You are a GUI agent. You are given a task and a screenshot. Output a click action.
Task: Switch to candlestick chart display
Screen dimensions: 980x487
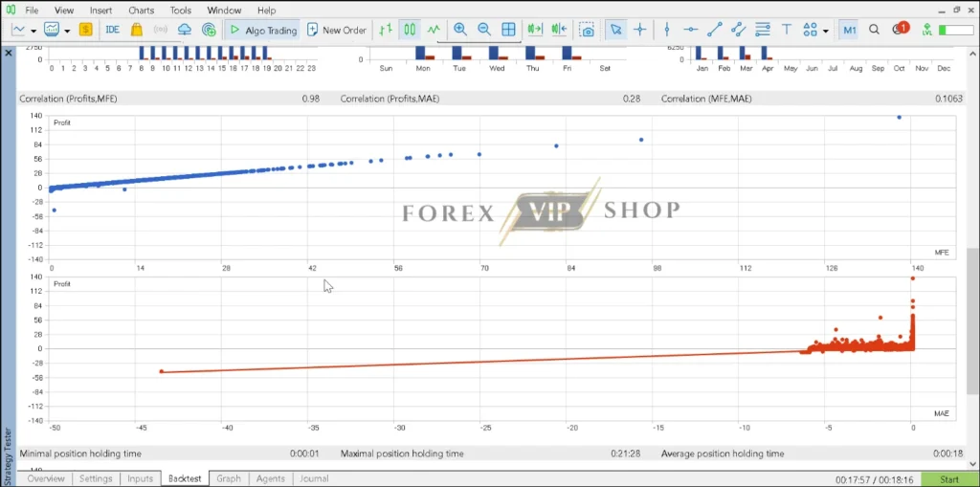[410, 30]
